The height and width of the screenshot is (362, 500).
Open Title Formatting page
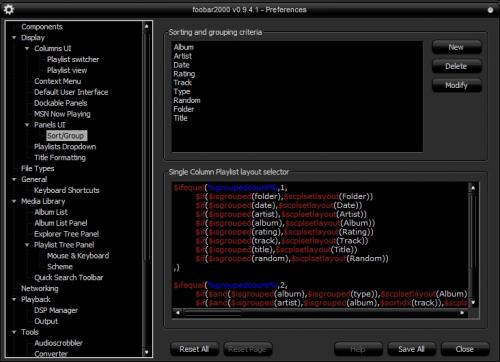point(60,158)
